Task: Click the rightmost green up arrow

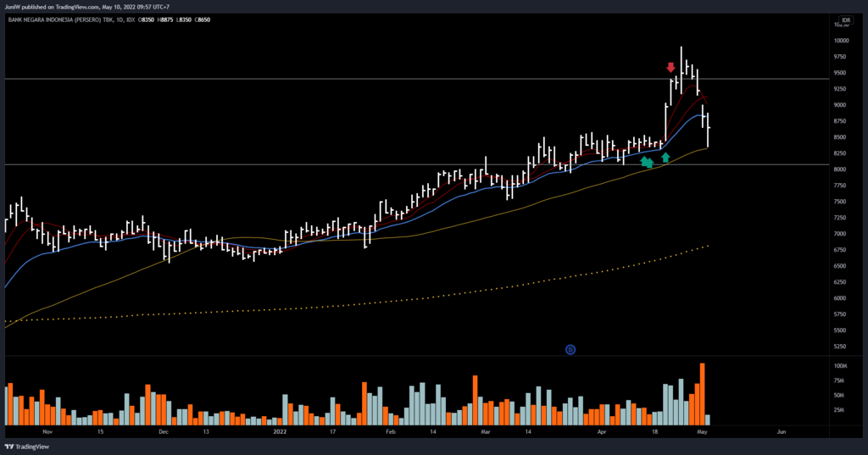Action: click(665, 157)
